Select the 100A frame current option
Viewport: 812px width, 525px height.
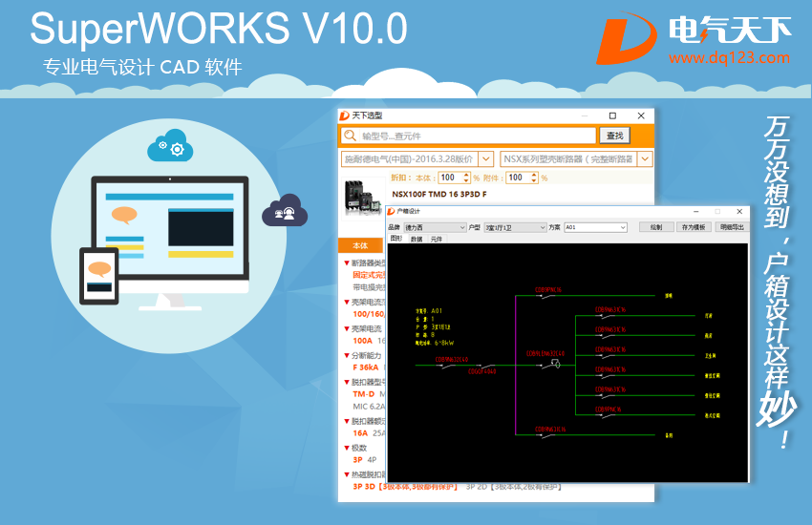(x=362, y=341)
